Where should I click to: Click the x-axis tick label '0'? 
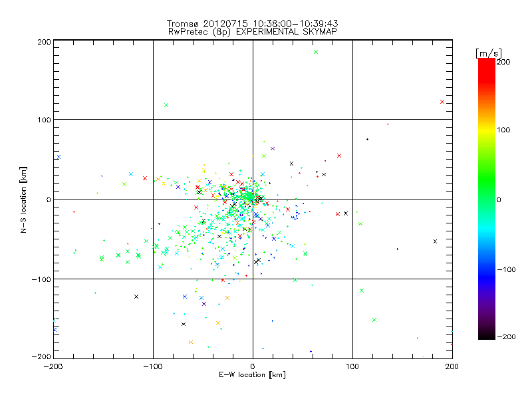(253, 366)
